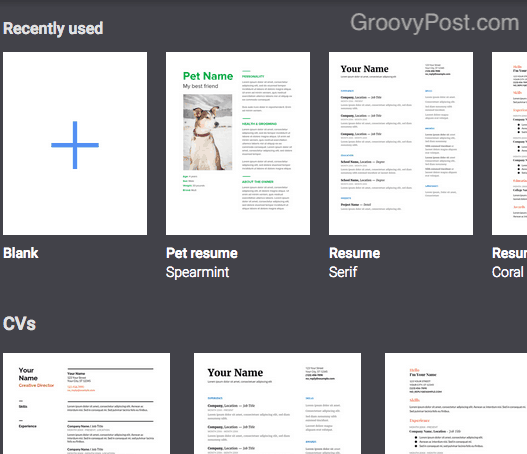Click the 'CVs' section heading
Screen dimensions: 527x454
pyautogui.click(x=19, y=324)
